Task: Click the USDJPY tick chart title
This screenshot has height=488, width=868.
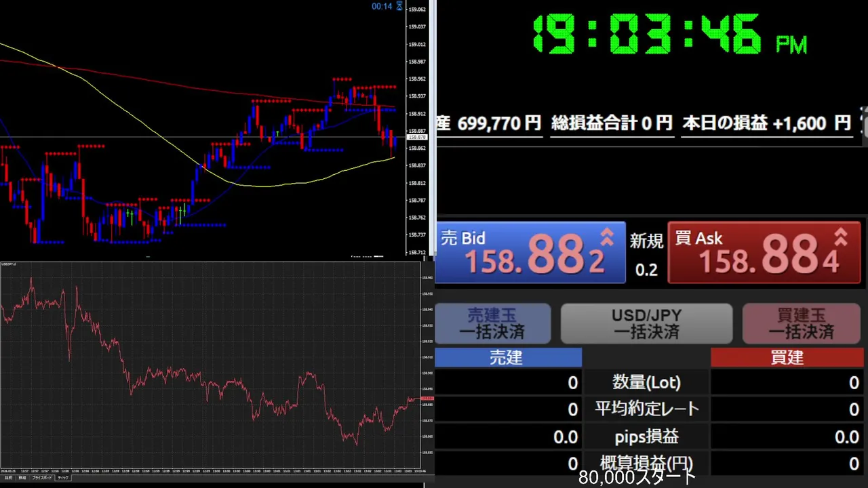Action: [x=9, y=264]
